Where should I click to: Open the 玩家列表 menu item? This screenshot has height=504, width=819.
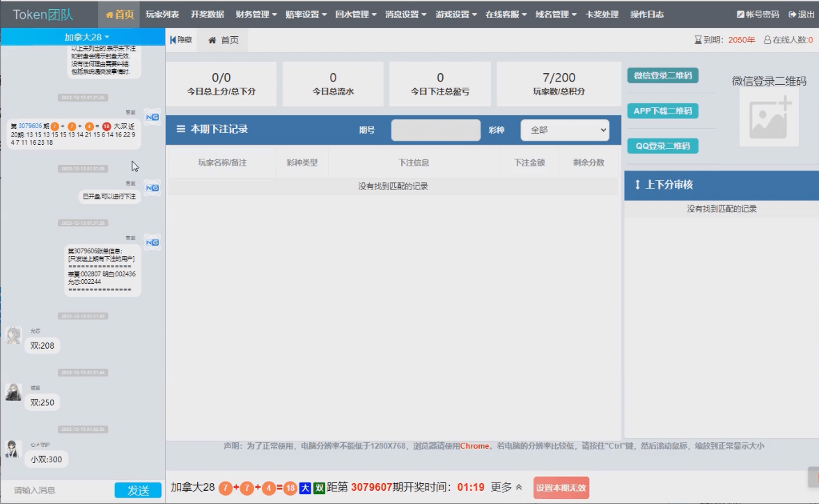coord(162,15)
